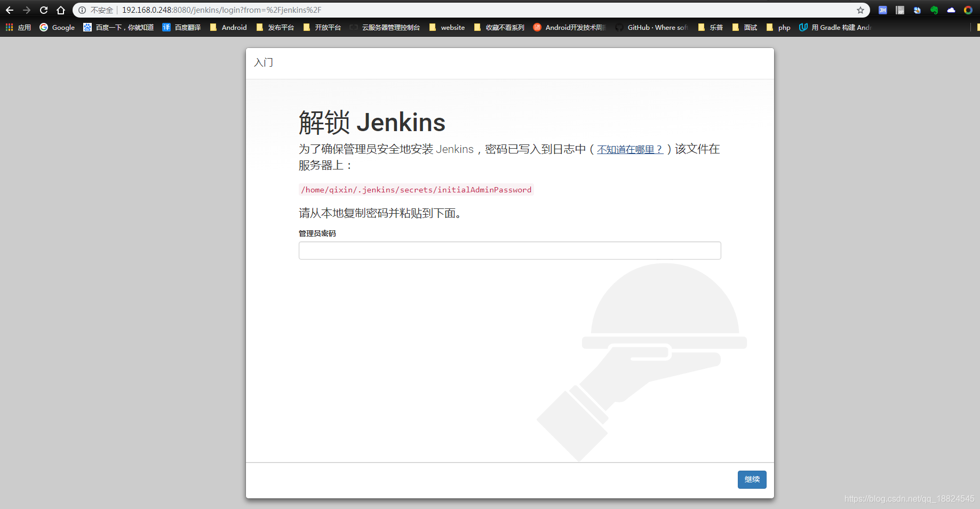Open the Android bookmarks folder

(228, 27)
